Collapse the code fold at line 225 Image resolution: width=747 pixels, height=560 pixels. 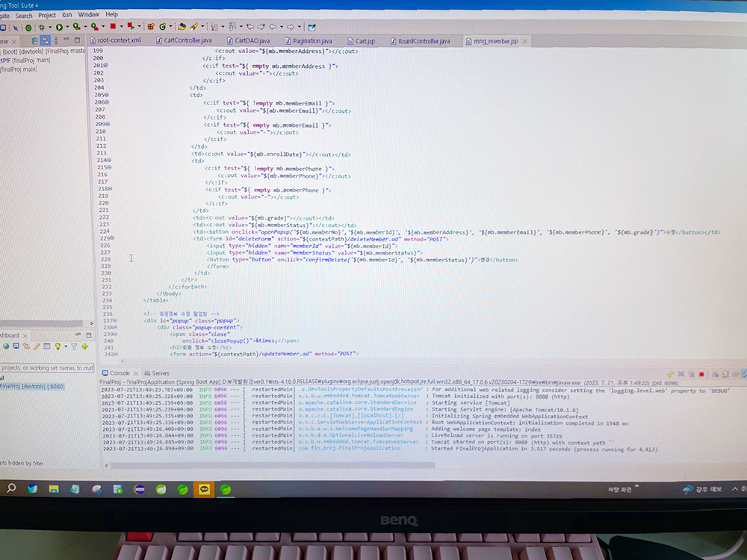pos(111,238)
